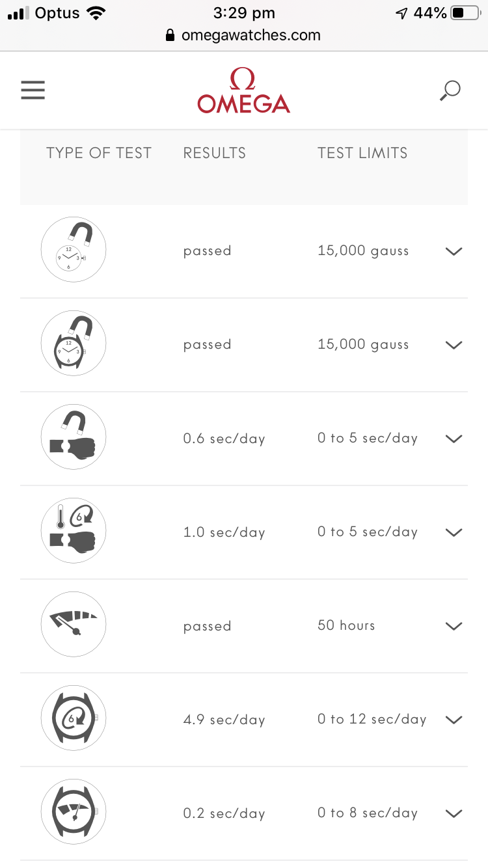
Task: Click the red OMEGA logo
Action: (244, 91)
